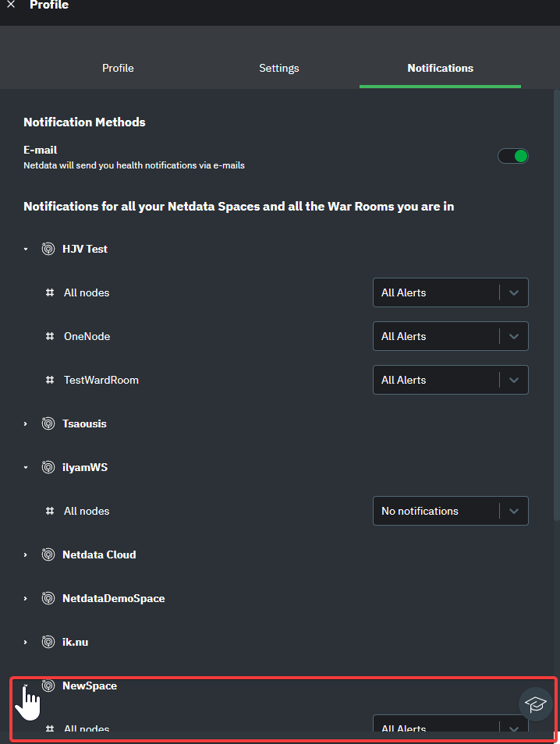Click the ilyamWS space icon

click(x=48, y=467)
